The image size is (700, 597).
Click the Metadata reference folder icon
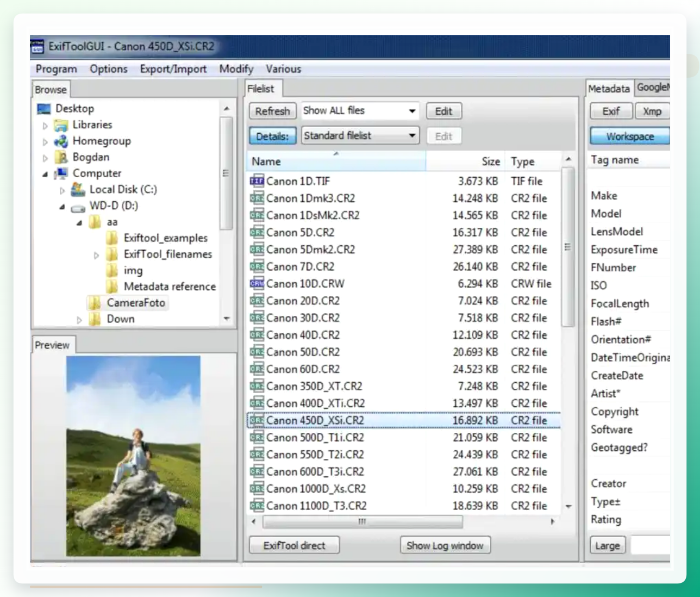pyautogui.click(x=112, y=287)
